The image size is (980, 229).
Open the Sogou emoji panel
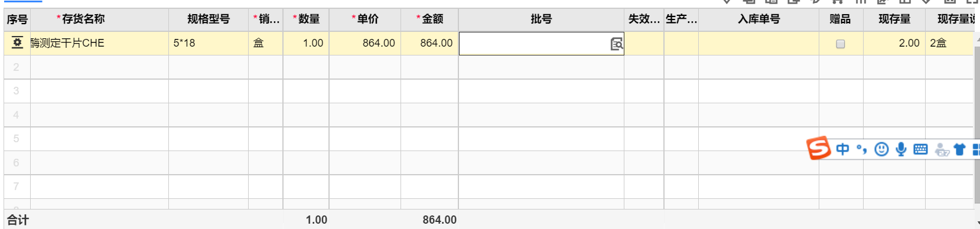(x=881, y=149)
